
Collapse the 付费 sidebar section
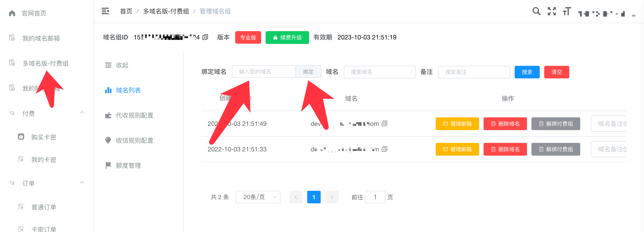[82, 113]
